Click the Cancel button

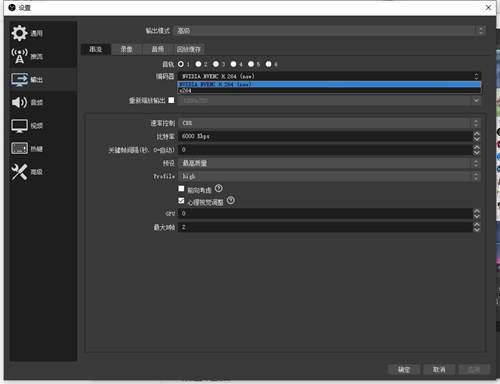(439, 369)
